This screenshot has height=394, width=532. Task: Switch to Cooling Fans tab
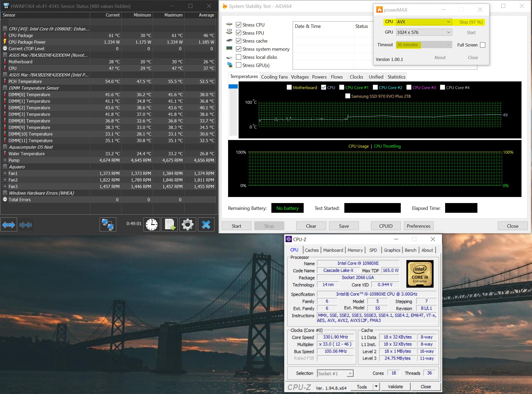pos(274,77)
